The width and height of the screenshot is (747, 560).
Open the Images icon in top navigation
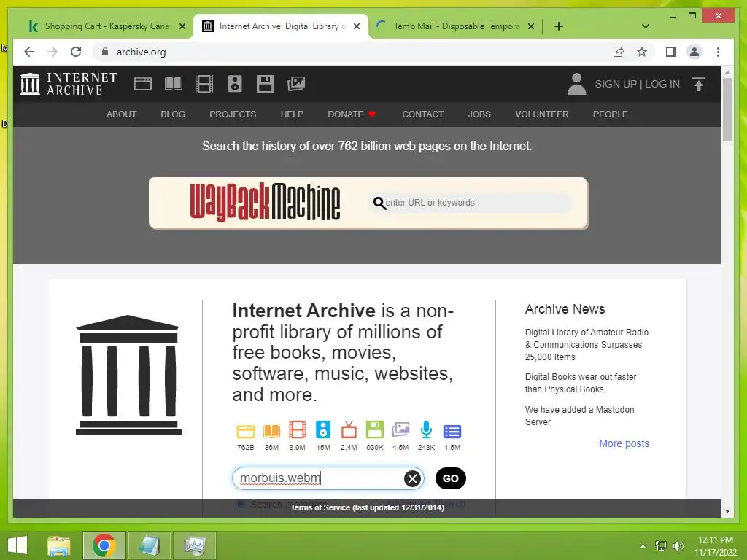pyautogui.click(x=296, y=84)
